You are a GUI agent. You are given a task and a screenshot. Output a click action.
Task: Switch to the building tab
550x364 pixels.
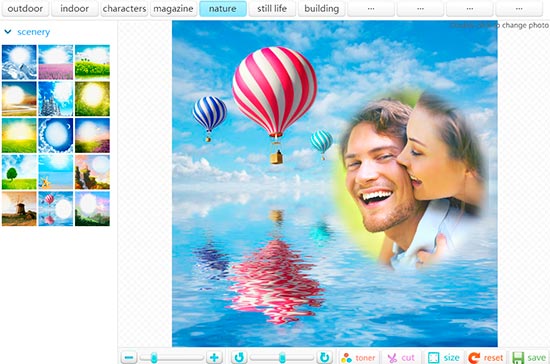coord(322,8)
